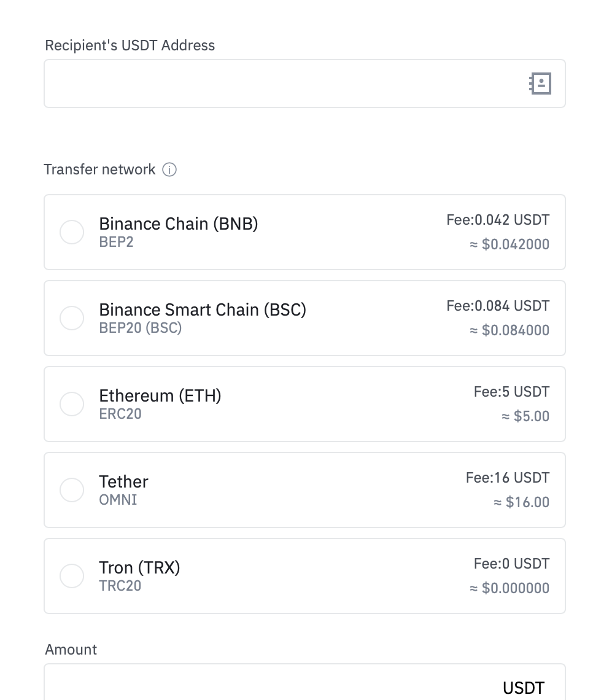The height and width of the screenshot is (700, 593).
Task: Click the Fee:16 USDT text
Action: pos(508,478)
